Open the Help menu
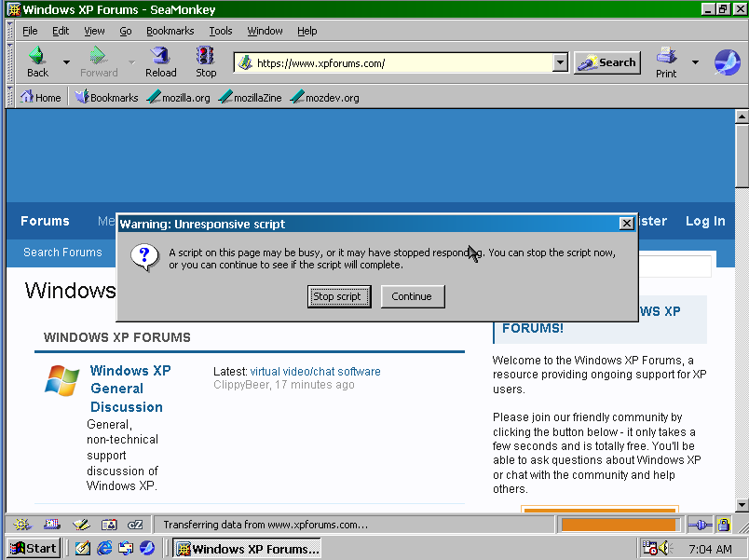This screenshot has width=749, height=560. click(306, 31)
